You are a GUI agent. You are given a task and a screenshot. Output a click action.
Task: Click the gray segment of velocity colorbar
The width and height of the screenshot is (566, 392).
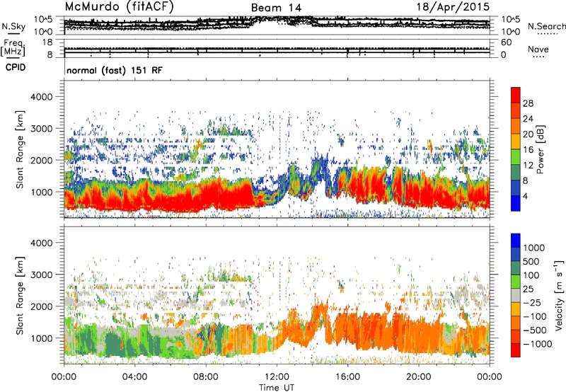click(516, 296)
